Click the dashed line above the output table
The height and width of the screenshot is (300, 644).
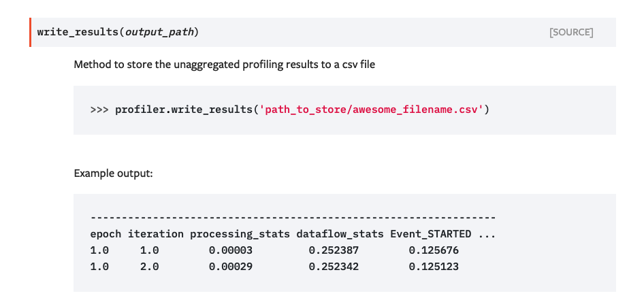293,218
